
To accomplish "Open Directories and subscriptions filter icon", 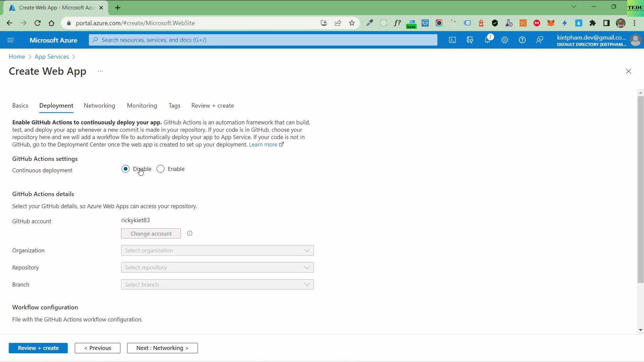I will coord(470,40).
